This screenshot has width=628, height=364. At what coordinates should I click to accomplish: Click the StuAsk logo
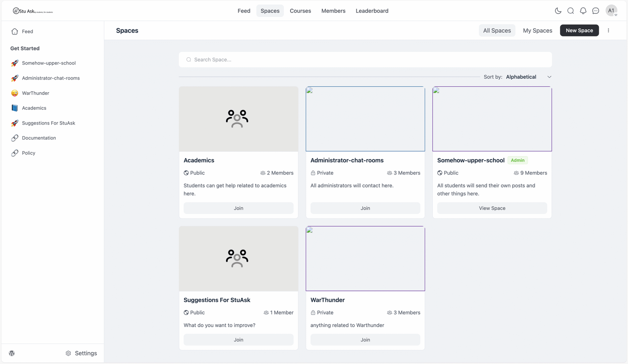(x=33, y=11)
